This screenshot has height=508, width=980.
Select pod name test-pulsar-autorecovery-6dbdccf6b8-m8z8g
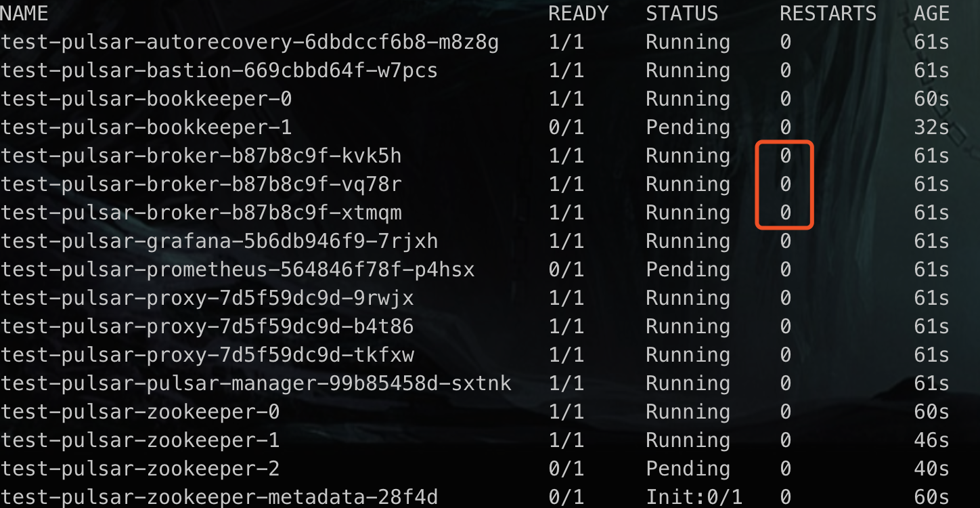pyautogui.click(x=250, y=43)
